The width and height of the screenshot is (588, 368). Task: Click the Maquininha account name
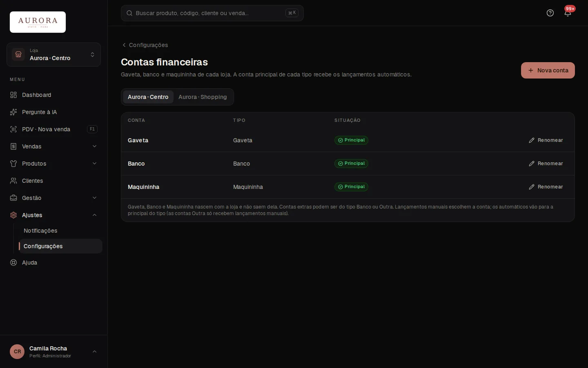pos(144,187)
